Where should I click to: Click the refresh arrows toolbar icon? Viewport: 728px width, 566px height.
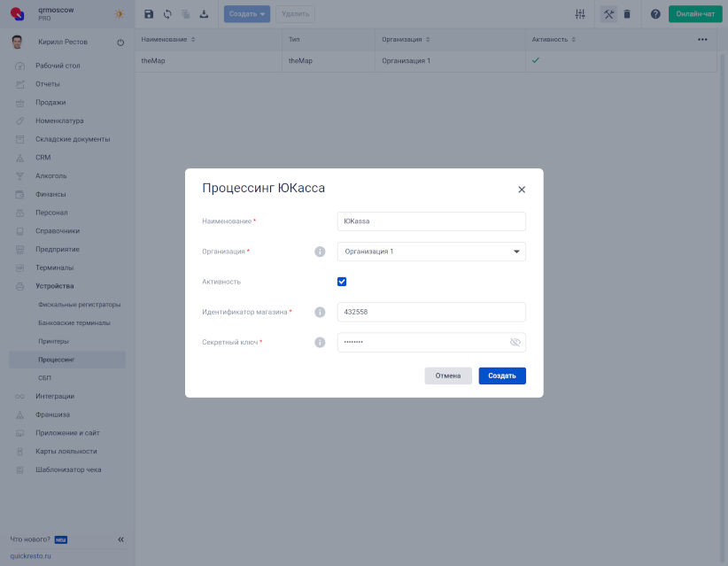(x=167, y=14)
